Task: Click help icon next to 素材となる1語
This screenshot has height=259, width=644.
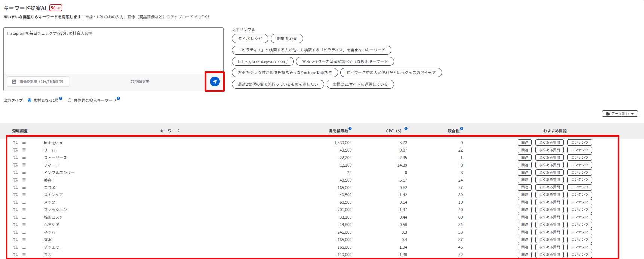Action: pos(61,98)
